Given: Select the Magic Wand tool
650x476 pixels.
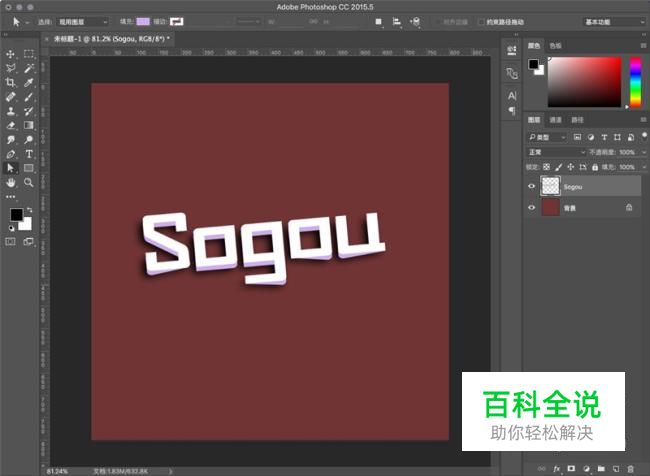Looking at the screenshot, I should point(29,68).
